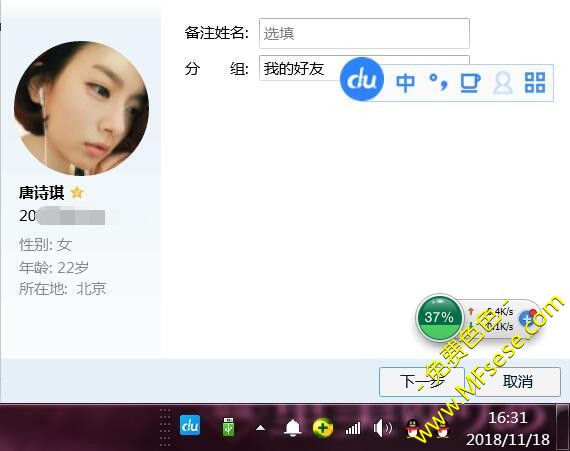This screenshot has width=570, height=451.
Task: Show hidden tray icons arrow
Action: 260,428
